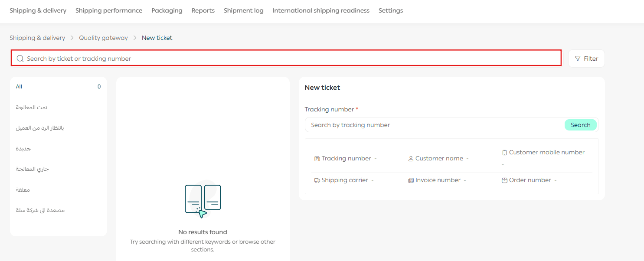Click the magnifier icon in ticket search bar
644x261 pixels.
[20, 59]
